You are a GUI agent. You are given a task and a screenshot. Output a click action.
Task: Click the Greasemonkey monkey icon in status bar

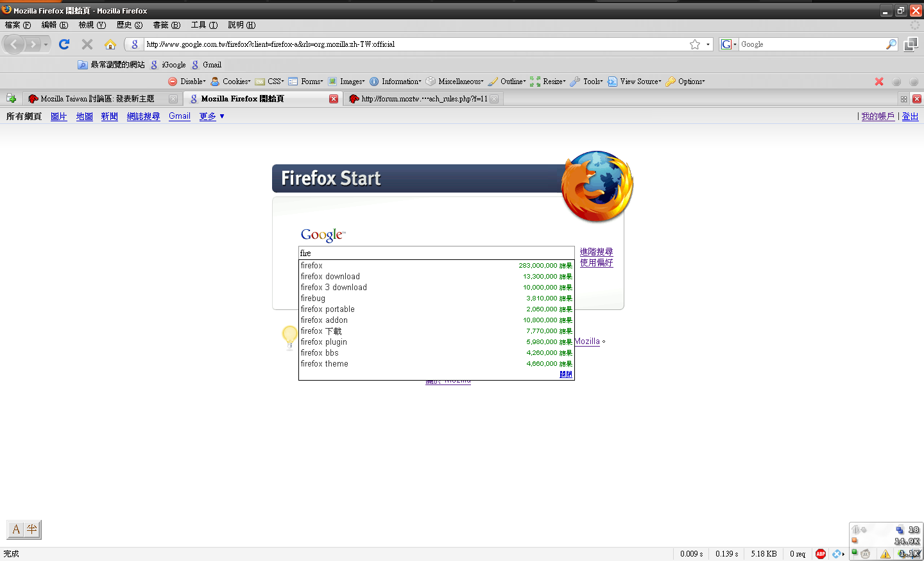(x=866, y=554)
